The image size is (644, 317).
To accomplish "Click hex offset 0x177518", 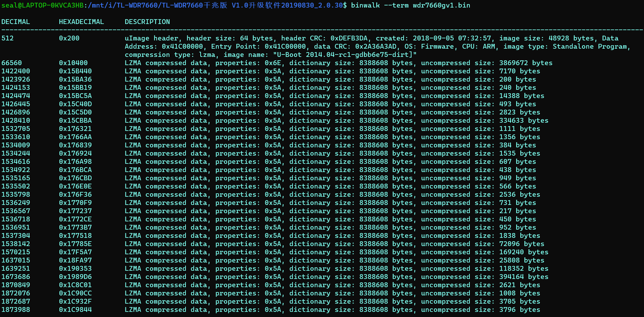I will tap(75, 235).
